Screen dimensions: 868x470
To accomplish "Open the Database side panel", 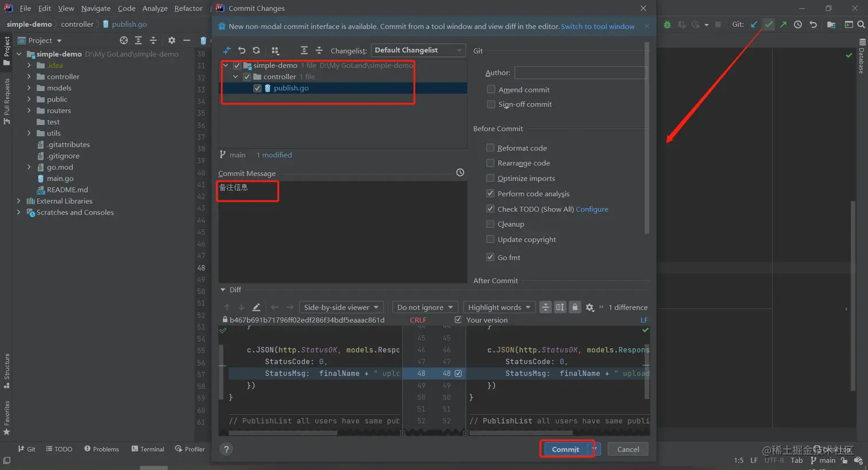I will tap(862, 56).
